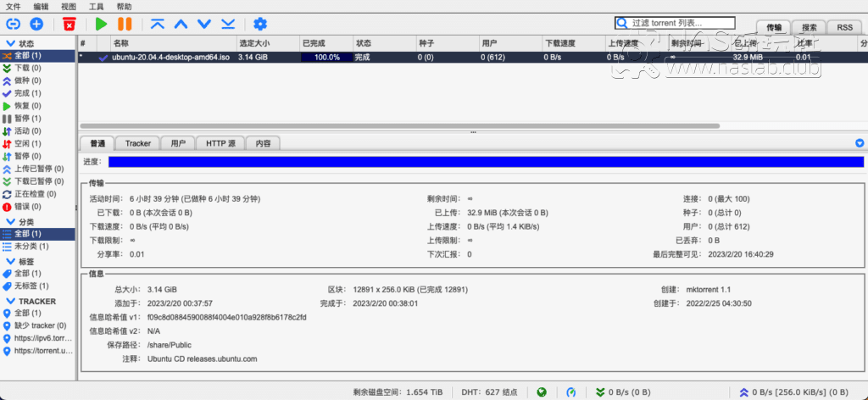The width and height of the screenshot is (868, 400).
Task: Click the upload speed status with 256.0 KiB/s limit
Action: pyautogui.click(x=794, y=392)
